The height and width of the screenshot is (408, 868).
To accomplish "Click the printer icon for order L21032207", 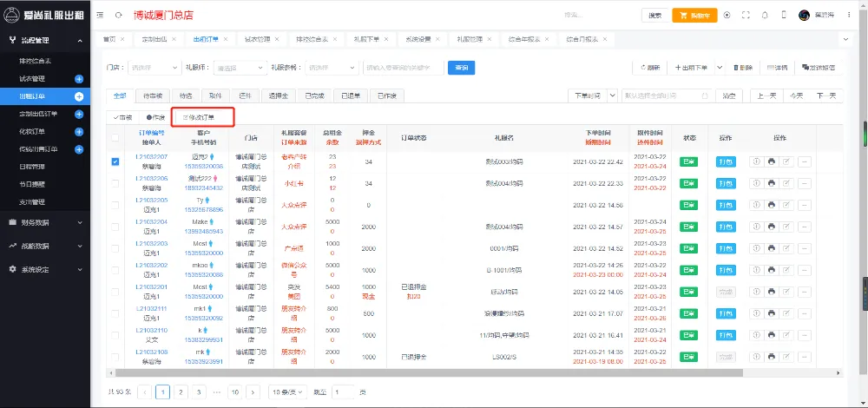I will 771,161.
